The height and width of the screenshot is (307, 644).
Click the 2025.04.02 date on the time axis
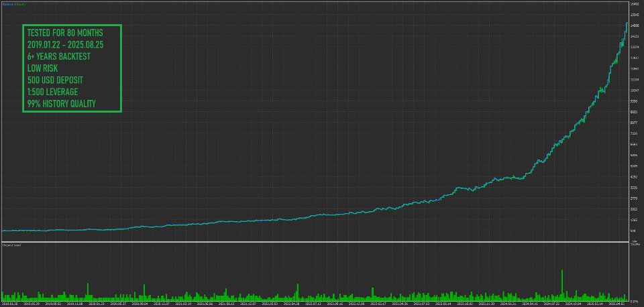pyautogui.click(x=618, y=304)
